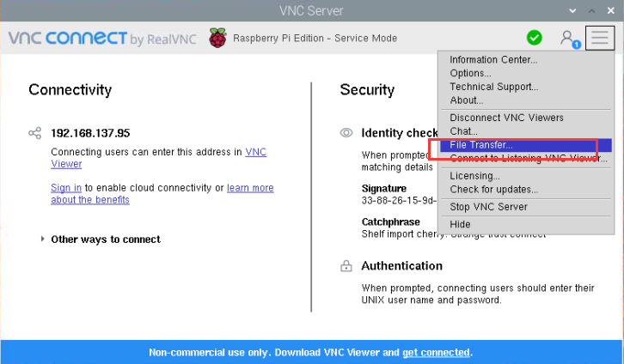Screen dimensions: 624x364
Task: Choose Information Center... menu entry
Action: (493, 60)
